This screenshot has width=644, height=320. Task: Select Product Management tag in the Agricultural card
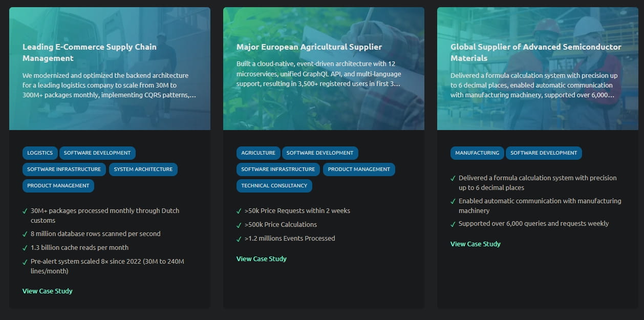click(359, 169)
